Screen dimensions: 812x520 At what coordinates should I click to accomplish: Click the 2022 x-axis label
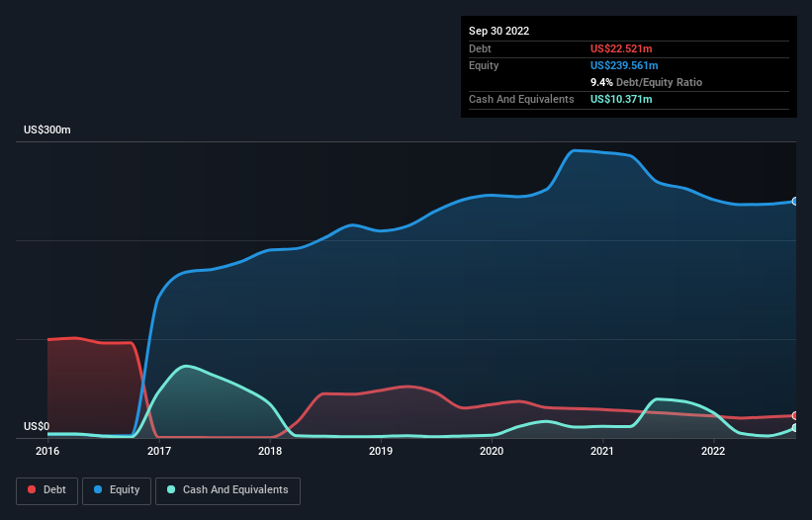713,451
